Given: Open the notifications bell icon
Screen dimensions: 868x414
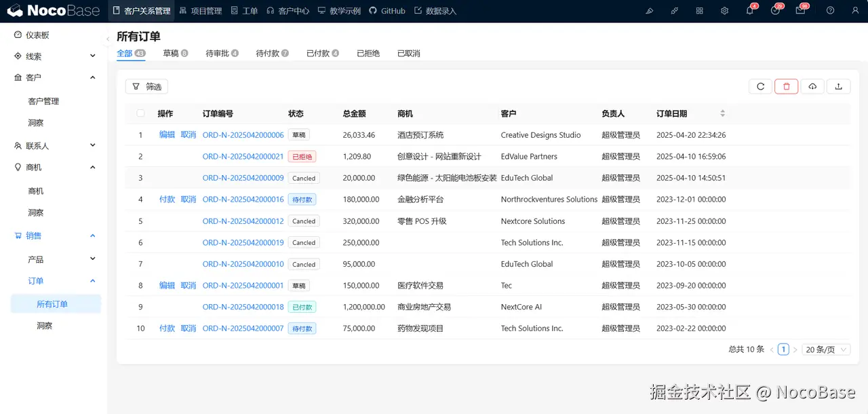Looking at the screenshot, I should pyautogui.click(x=749, y=11).
